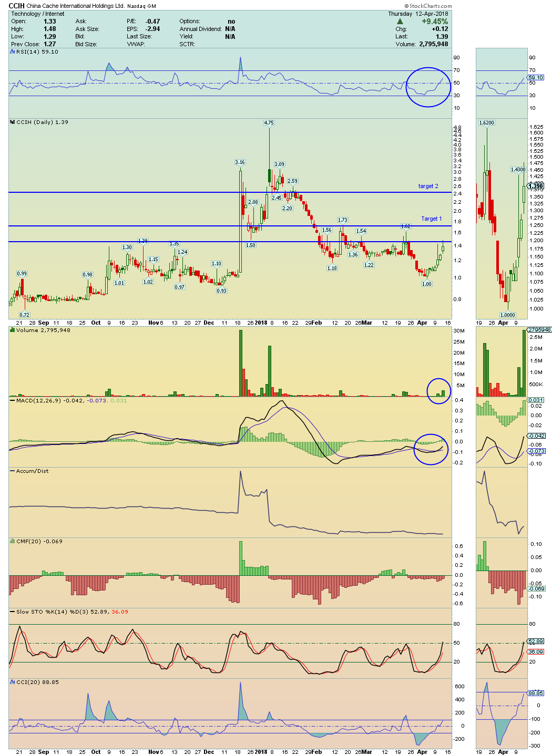Click the date Thursday 12-Apr-2018

click(x=418, y=14)
